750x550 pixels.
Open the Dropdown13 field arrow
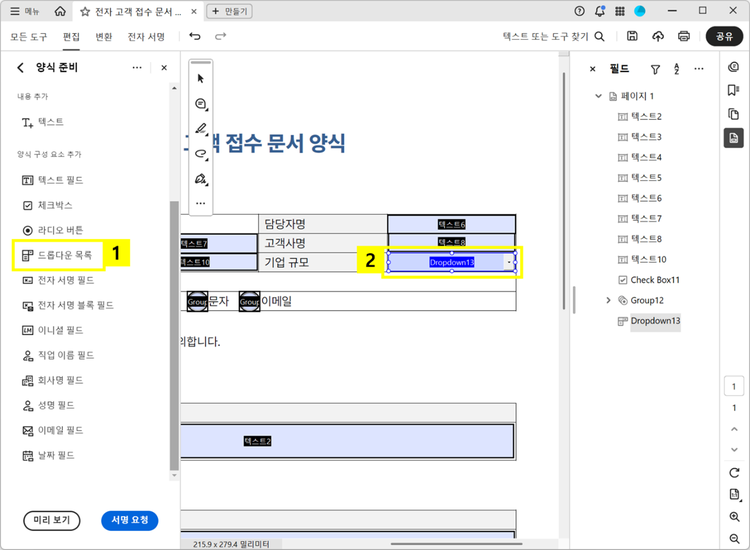pyautogui.click(x=509, y=262)
